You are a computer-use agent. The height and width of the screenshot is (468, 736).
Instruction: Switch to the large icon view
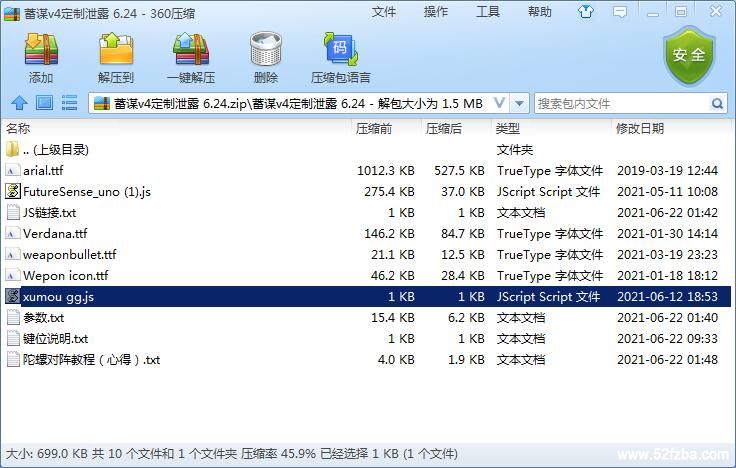click(x=44, y=103)
